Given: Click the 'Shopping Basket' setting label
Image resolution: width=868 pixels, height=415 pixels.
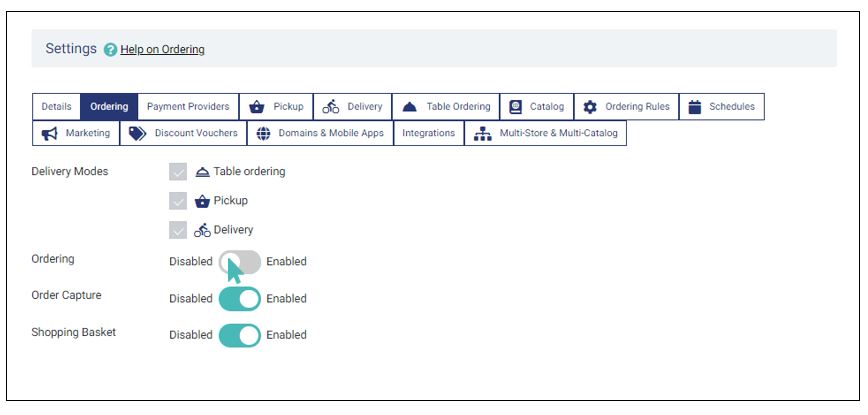Looking at the screenshot, I should pos(74,333).
